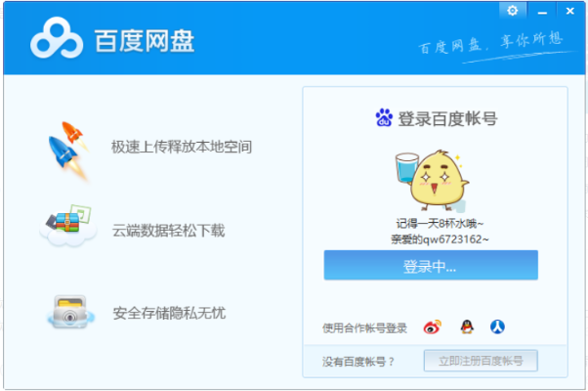Click the 云端数据轻松下载 text
588x391 pixels.
168,231
